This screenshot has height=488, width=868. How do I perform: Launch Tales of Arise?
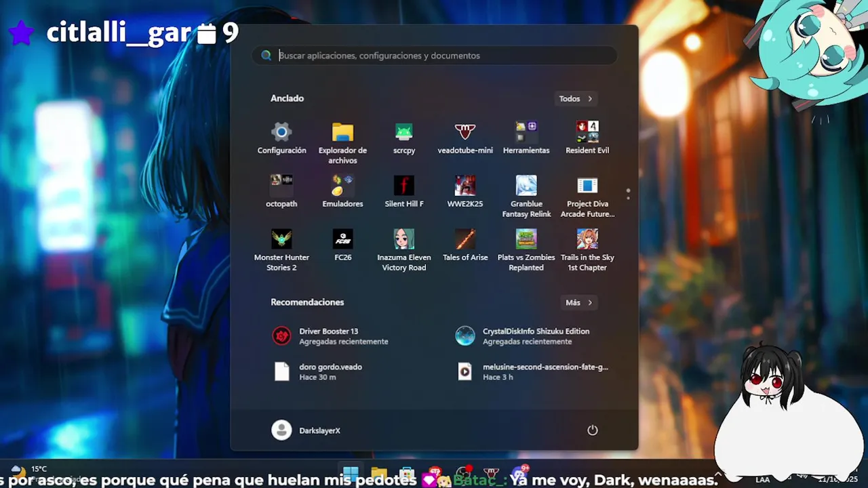465,245
